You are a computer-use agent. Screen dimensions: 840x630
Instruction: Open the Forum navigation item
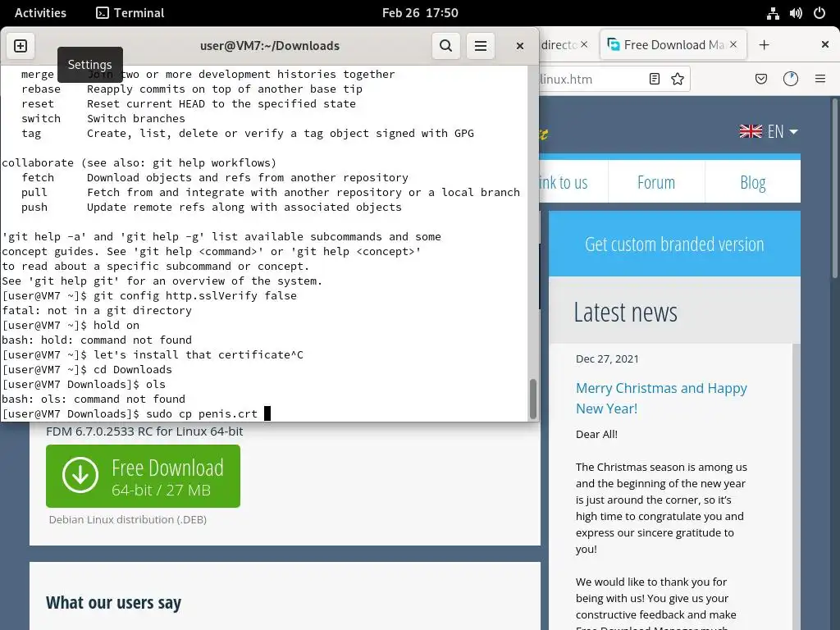point(656,182)
